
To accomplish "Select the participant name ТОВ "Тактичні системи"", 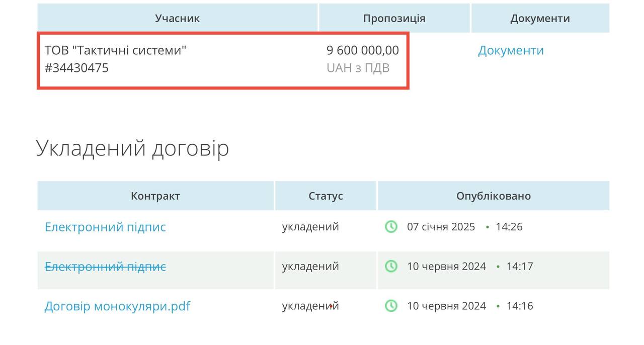I will [116, 50].
